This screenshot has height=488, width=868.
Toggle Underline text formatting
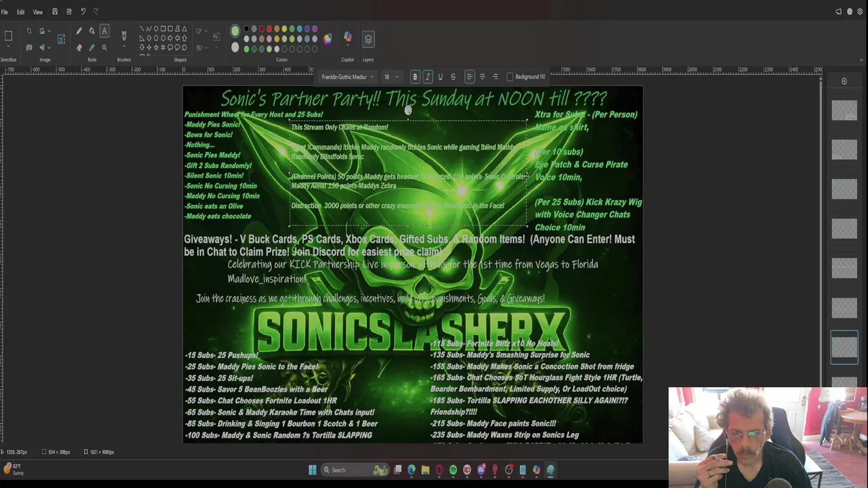(x=440, y=77)
